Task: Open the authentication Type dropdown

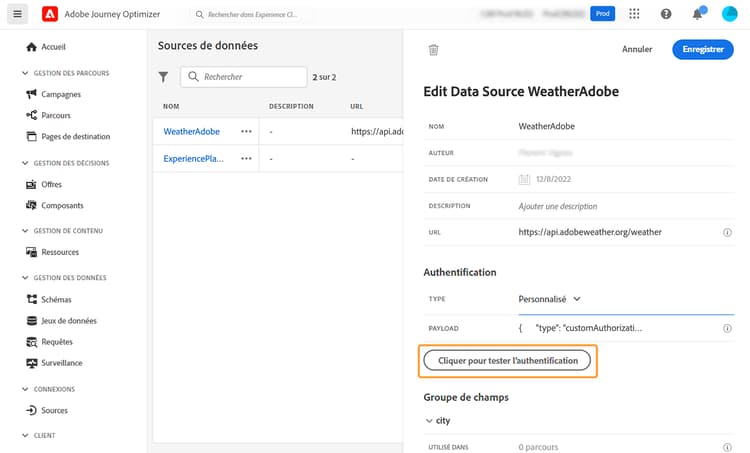Action: (x=550, y=298)
